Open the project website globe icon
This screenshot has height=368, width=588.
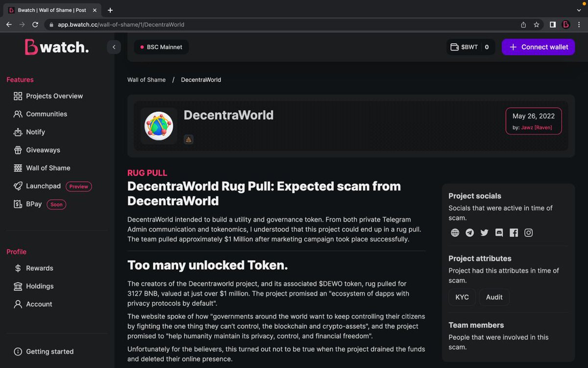point(455,233)
